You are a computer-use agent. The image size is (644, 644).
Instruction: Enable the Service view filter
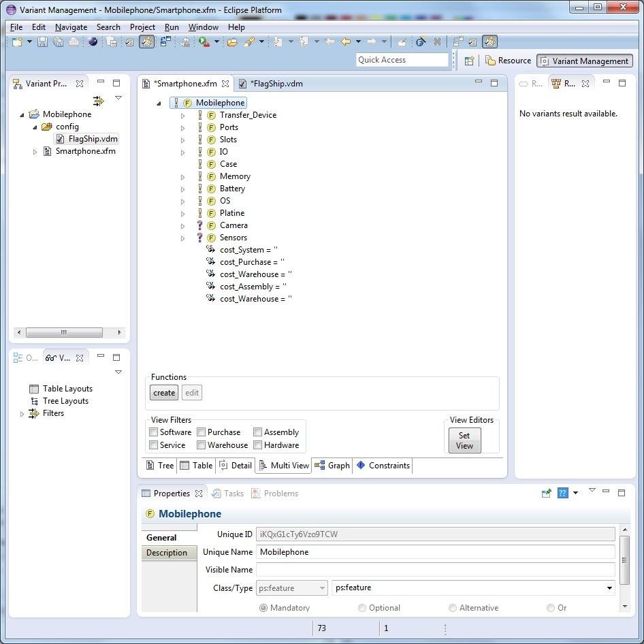pos(154,445)
